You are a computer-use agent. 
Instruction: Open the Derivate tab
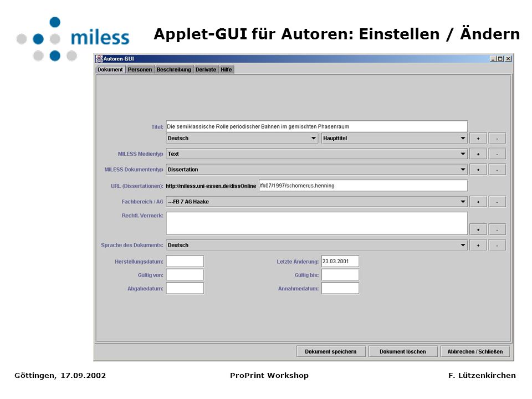click(x=206, y=70)
